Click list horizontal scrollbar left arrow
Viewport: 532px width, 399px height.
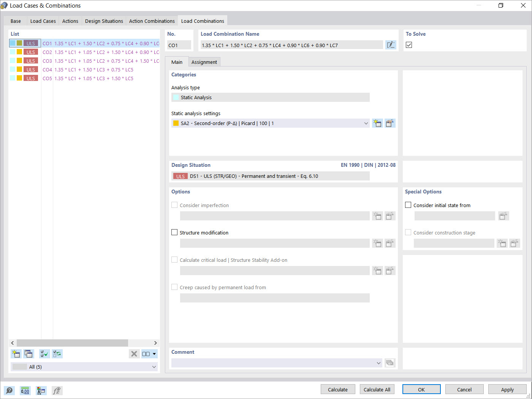click(13, 343)
